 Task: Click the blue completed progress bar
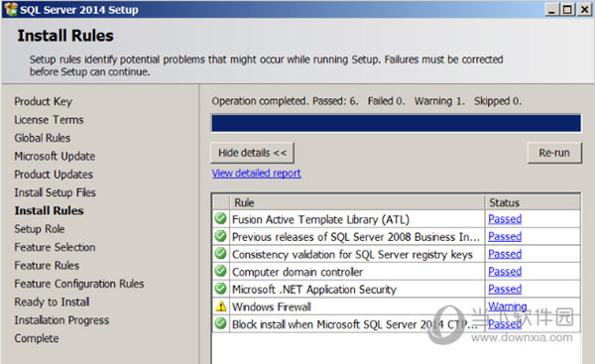coord(396,123)
